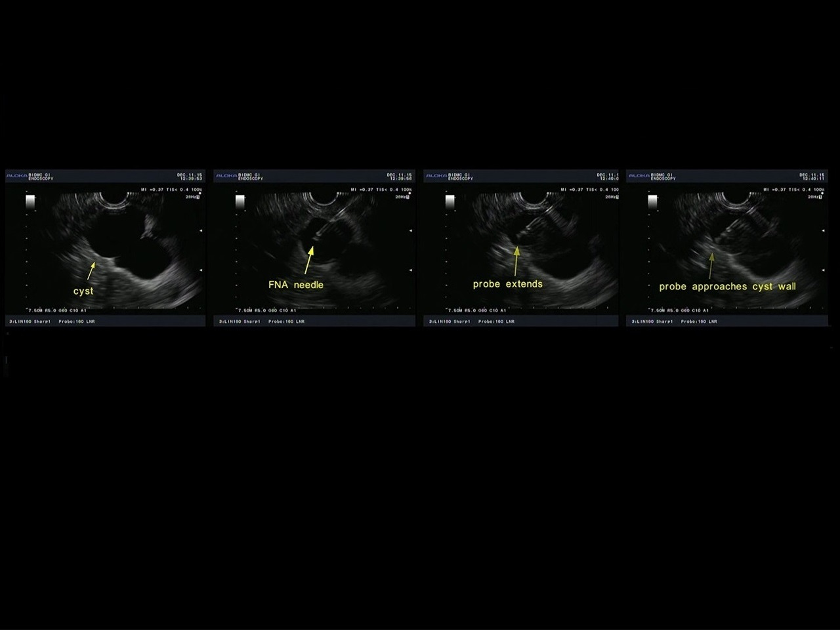Click the focal zone arrowhead on right edge

200,230
